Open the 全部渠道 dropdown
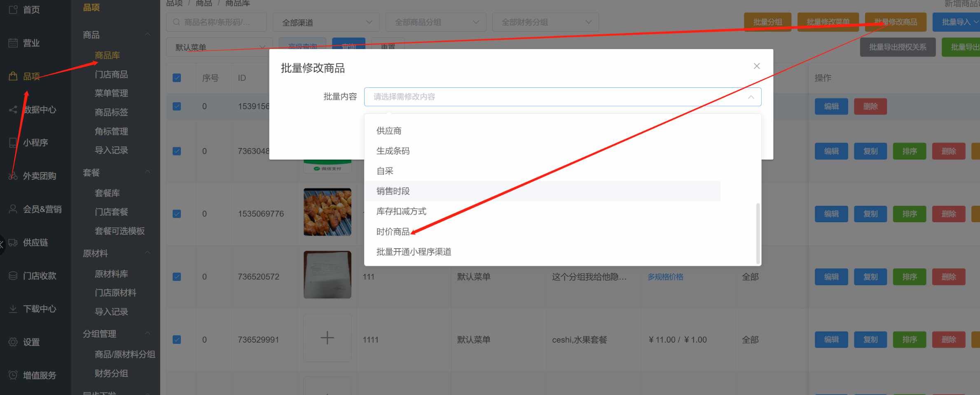 [x=326, y=22]
